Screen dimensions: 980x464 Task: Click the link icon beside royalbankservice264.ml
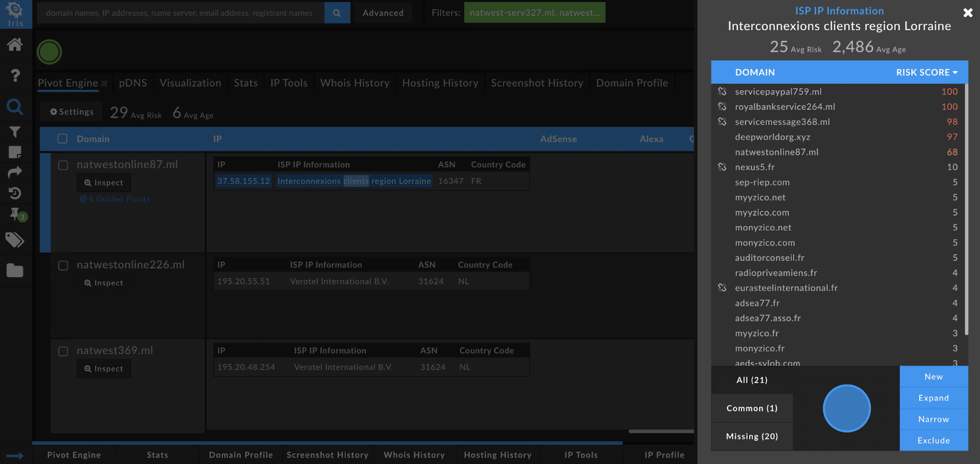pyautogui.click(x=722, y=106)
